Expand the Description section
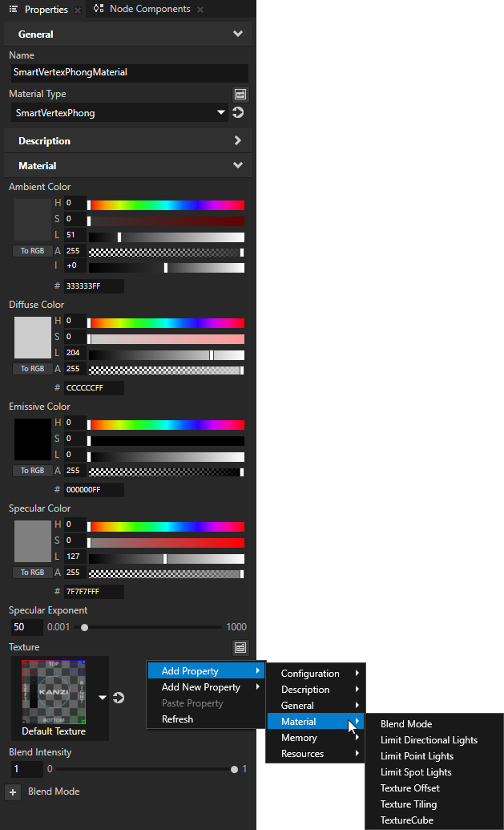This screenshot has width=504, height=830. click(237, 141)
